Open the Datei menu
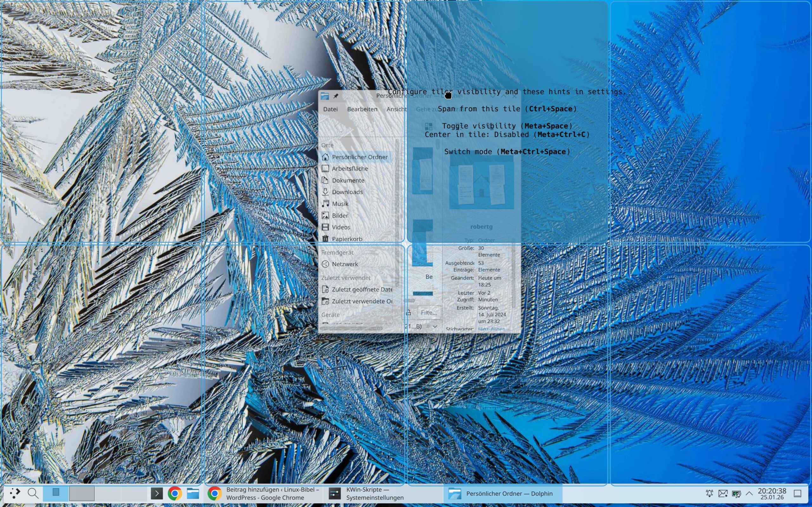The image size is (812, 507). [x=330, y=109]
